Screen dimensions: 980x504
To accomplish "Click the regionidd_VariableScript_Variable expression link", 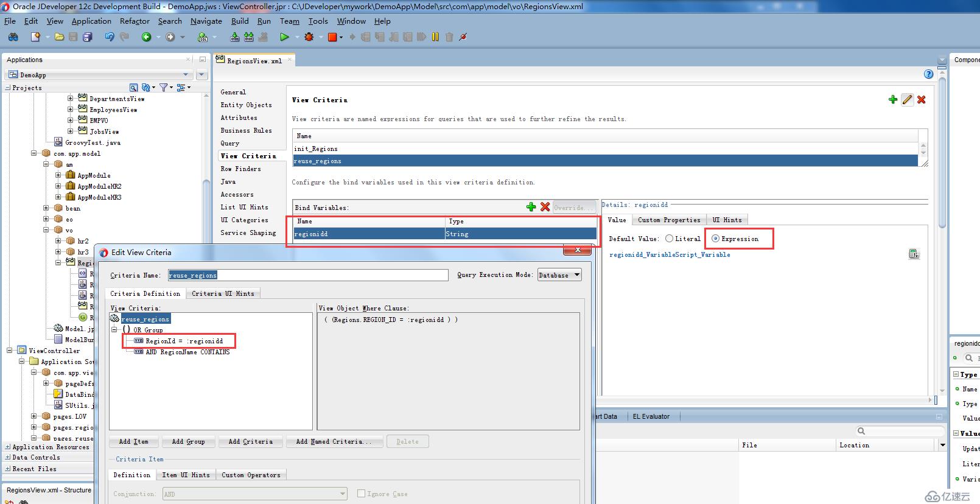I will click(x=670, y=254).
